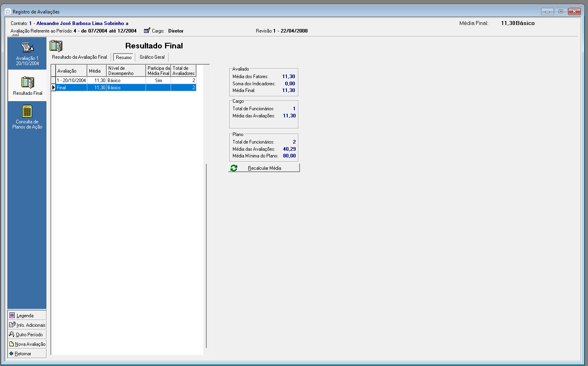This screenshot has height=366, width=588.
Task: Open Info. Adicionais
Action: point(27,325)
